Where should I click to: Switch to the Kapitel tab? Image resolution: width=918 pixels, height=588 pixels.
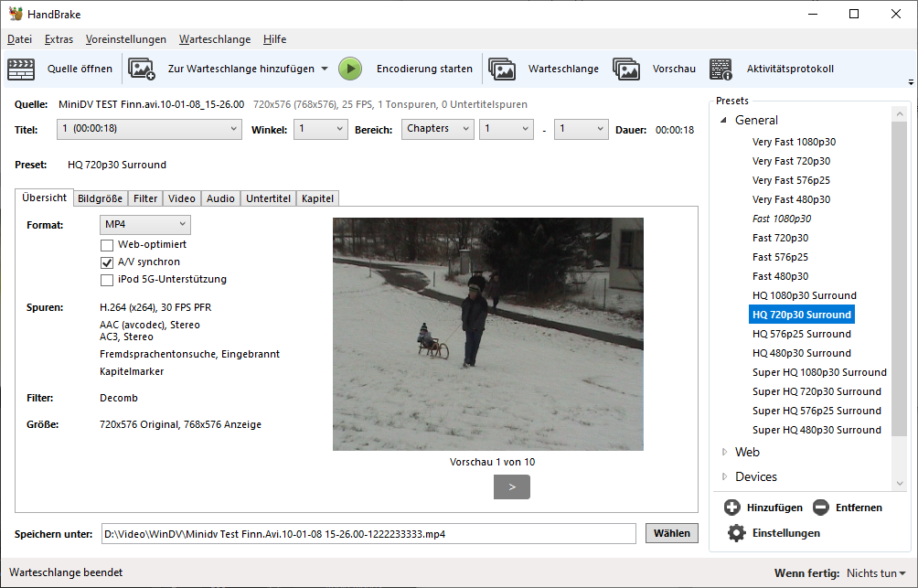317,198
